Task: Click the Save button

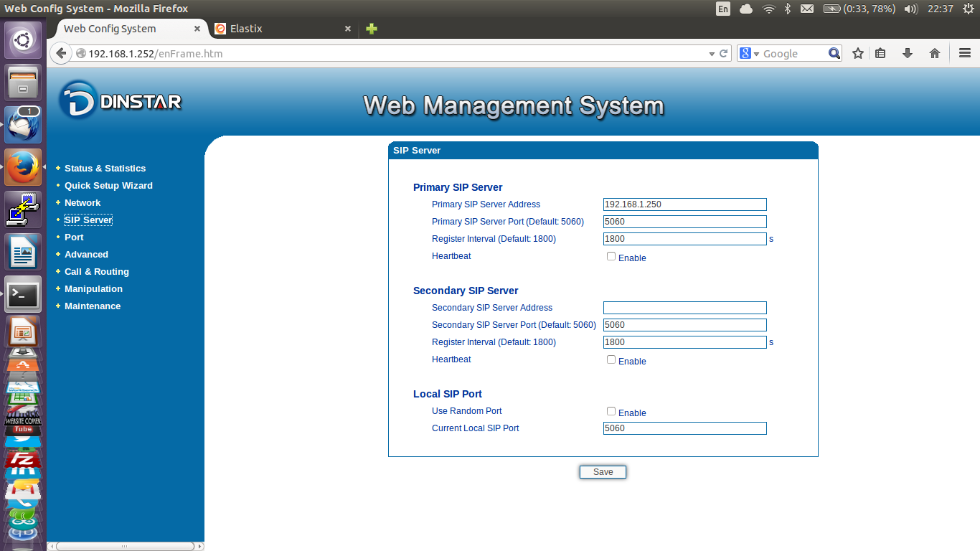Action: pos(603,472)
